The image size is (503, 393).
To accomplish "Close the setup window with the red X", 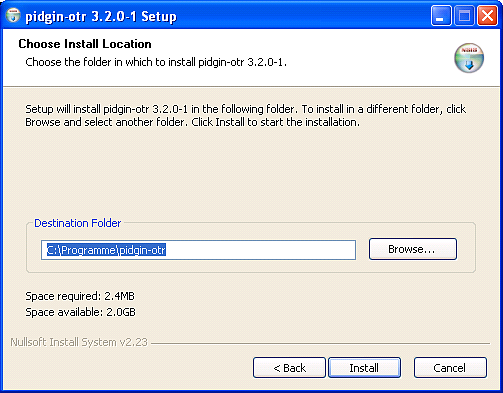I will [x=487, y=16].
